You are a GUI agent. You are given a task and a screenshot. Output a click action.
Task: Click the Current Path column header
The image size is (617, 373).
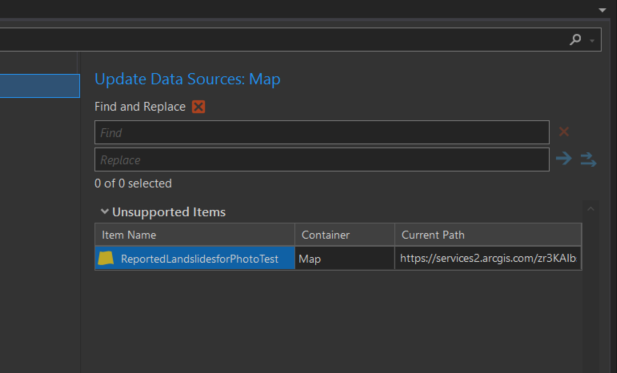(488, 235)
